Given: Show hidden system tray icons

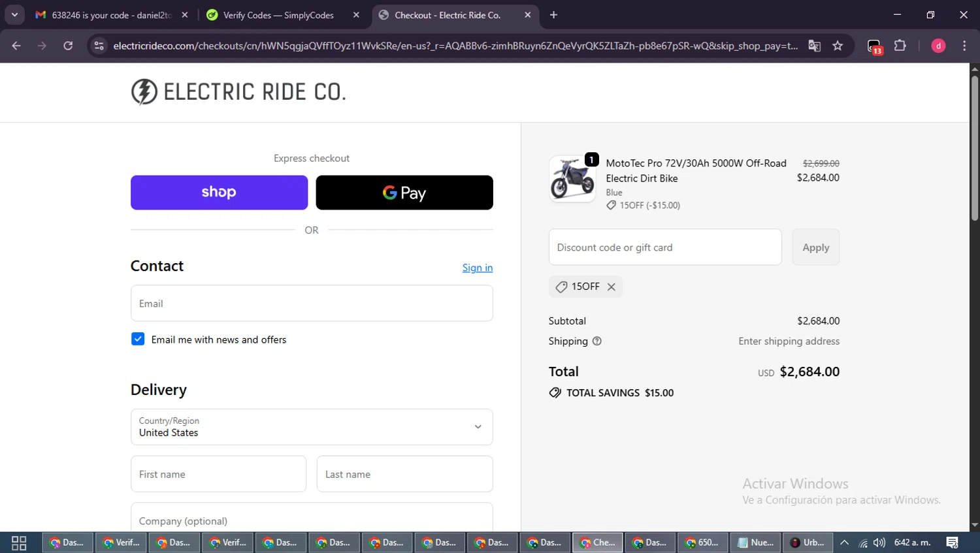Looking at the screenshot, I should click(844, 543).
